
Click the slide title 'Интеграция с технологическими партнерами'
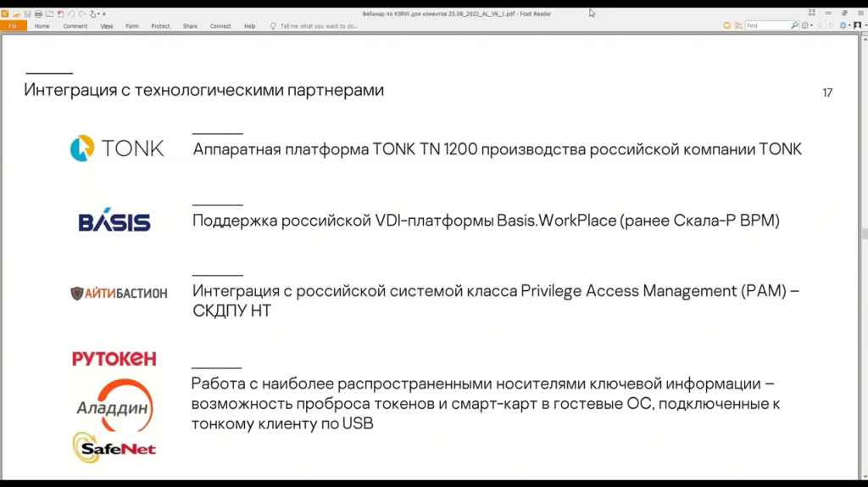(x=203, y=90)
